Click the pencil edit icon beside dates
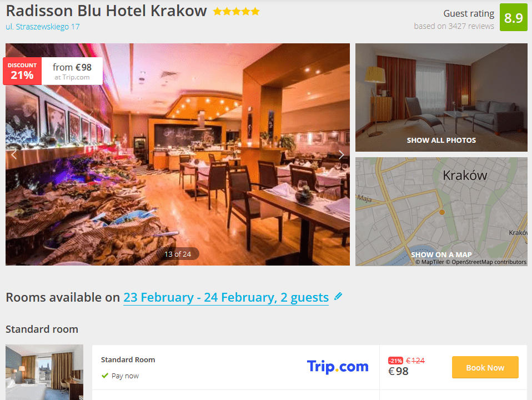The height and width of the screenshot is (400, 532). [338, 296]
